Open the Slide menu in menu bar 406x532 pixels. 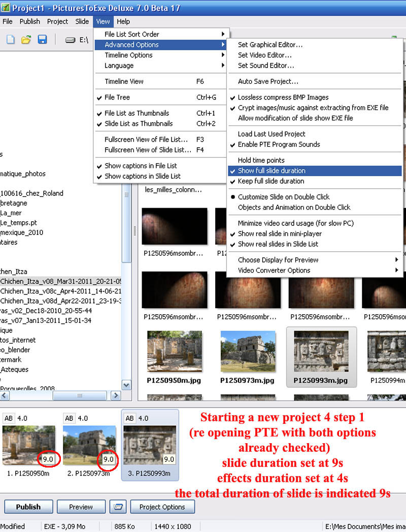tap(82, 21)
